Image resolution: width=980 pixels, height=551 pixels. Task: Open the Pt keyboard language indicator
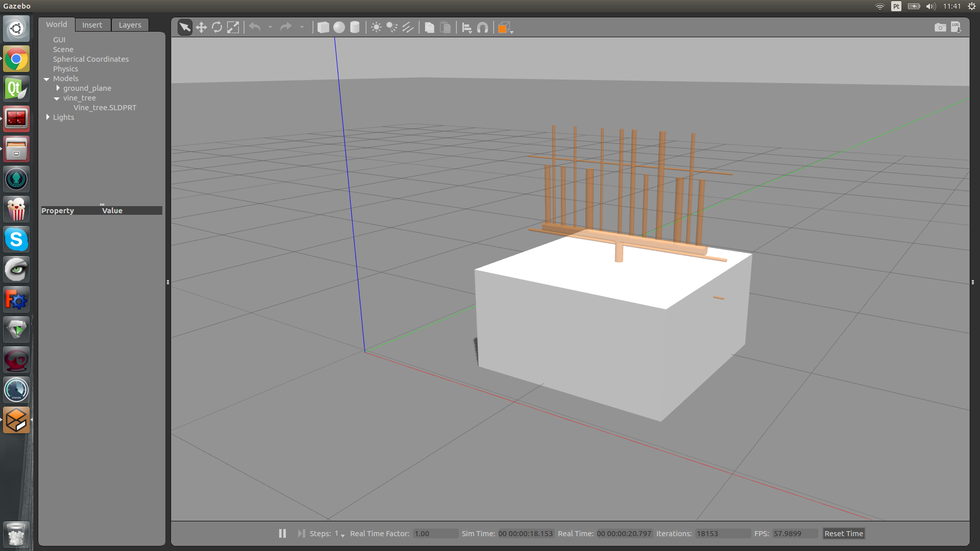(896, 6)
